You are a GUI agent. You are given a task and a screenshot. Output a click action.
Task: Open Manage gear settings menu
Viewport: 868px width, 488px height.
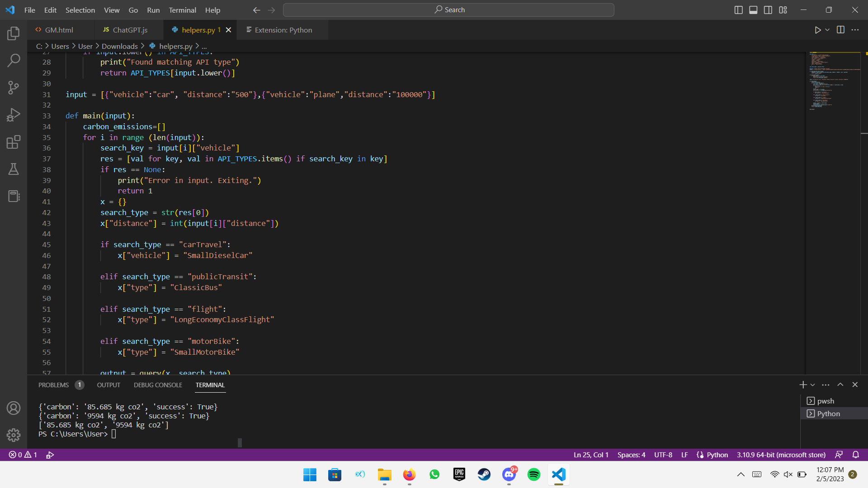click(14, 435)
